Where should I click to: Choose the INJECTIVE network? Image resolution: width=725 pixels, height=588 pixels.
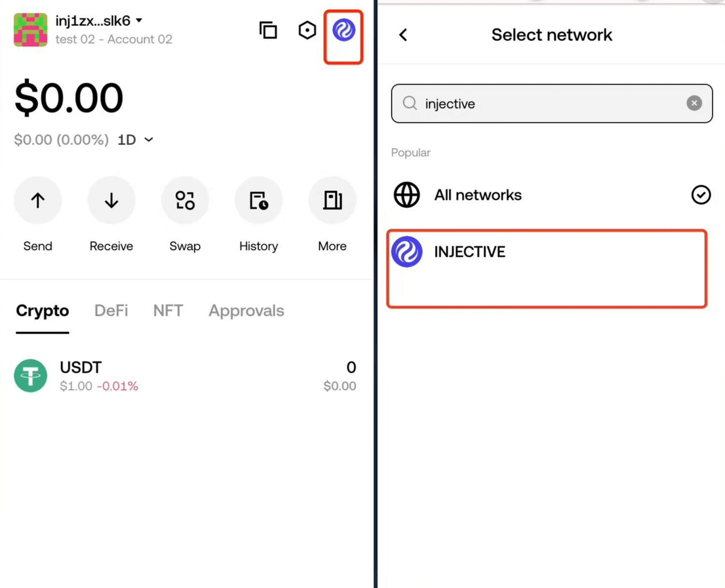(x=546, y=268)
